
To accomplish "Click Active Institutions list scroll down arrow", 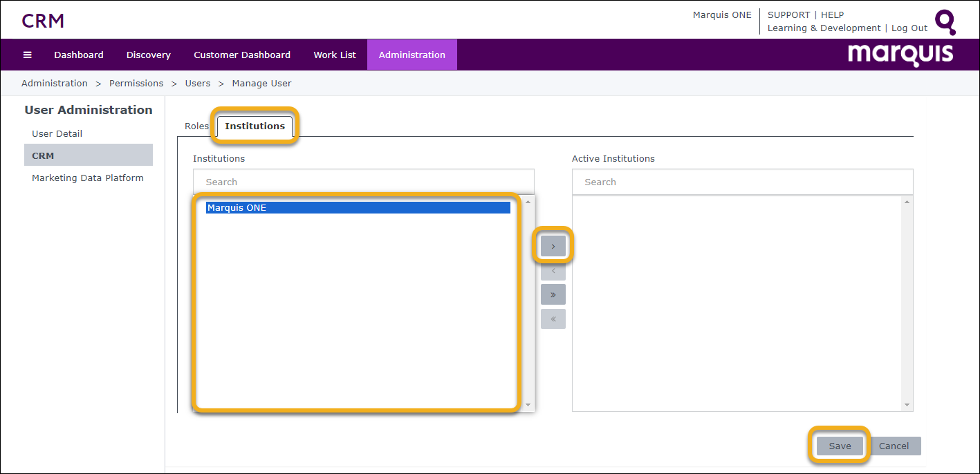I will (x=907, y=405).
